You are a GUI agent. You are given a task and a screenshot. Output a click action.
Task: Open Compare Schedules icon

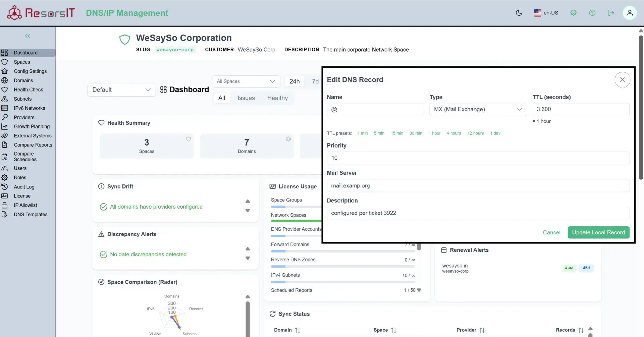click(x=5, y=157)
